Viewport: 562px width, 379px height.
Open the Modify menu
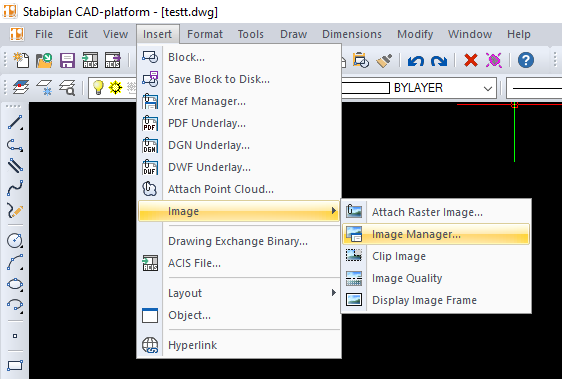[x=415, y=34]
